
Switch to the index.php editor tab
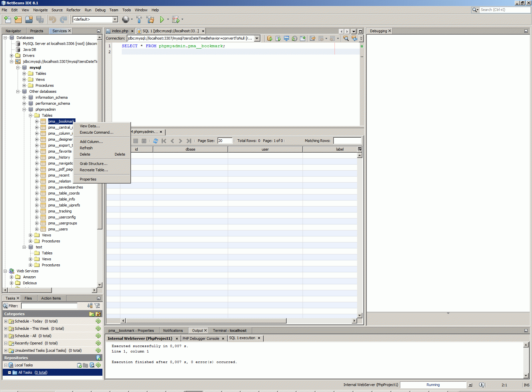pos(120,31)
